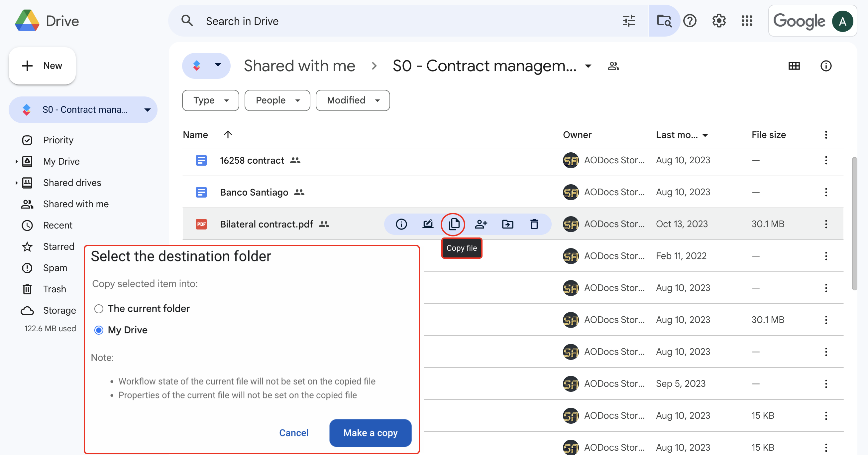Screen dimensions: 868x455
Task: Open more options for 16258 contract row
Action: [825, 160]
